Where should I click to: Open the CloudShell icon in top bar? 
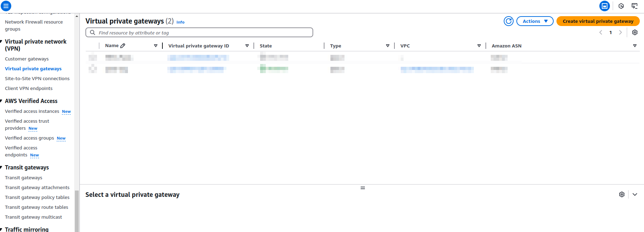[x=635, y=6]
